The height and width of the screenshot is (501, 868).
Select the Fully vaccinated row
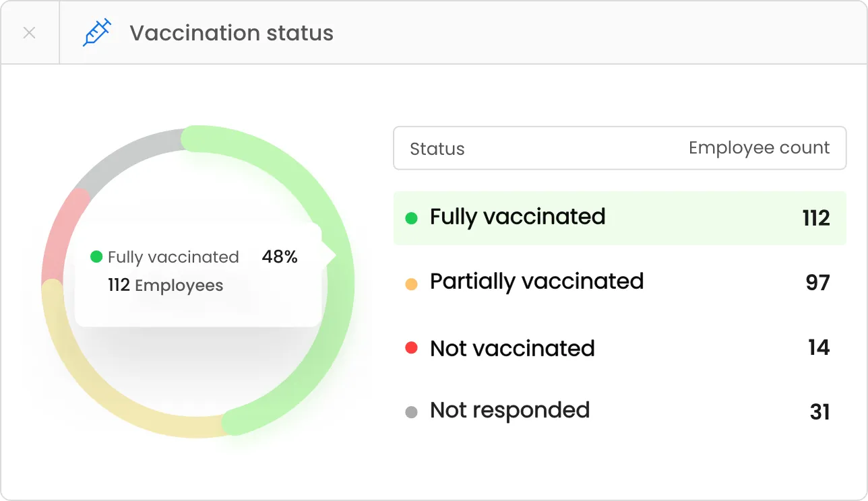coord(619,218)
